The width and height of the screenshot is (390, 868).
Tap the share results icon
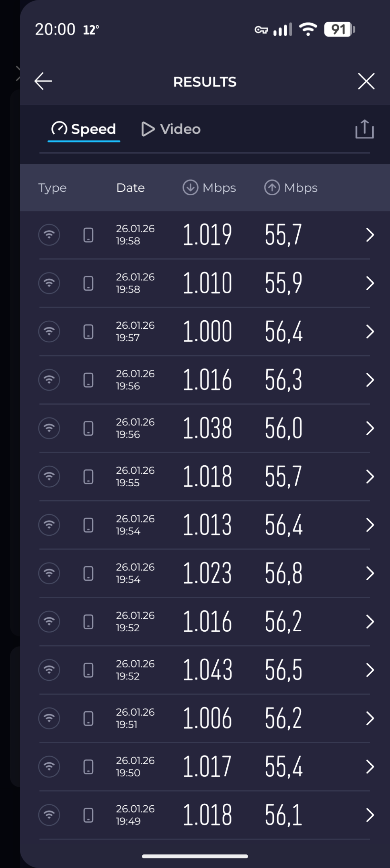coord(365,129)
